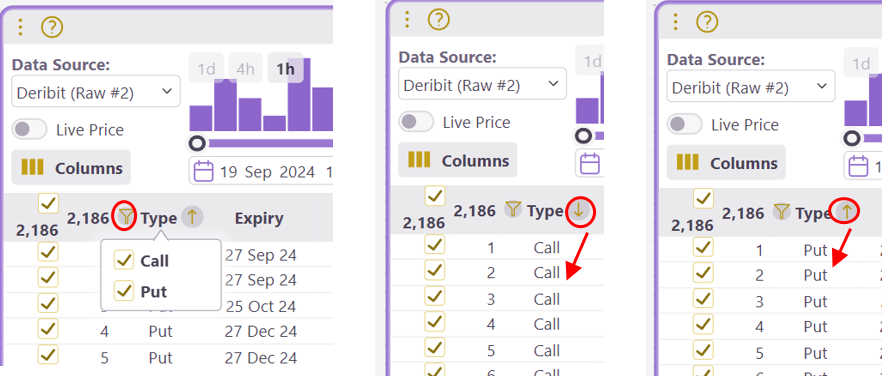Click the tallest histogram bar under 1h
Viewport: 892px width, 376px height.
click(299, 94)
